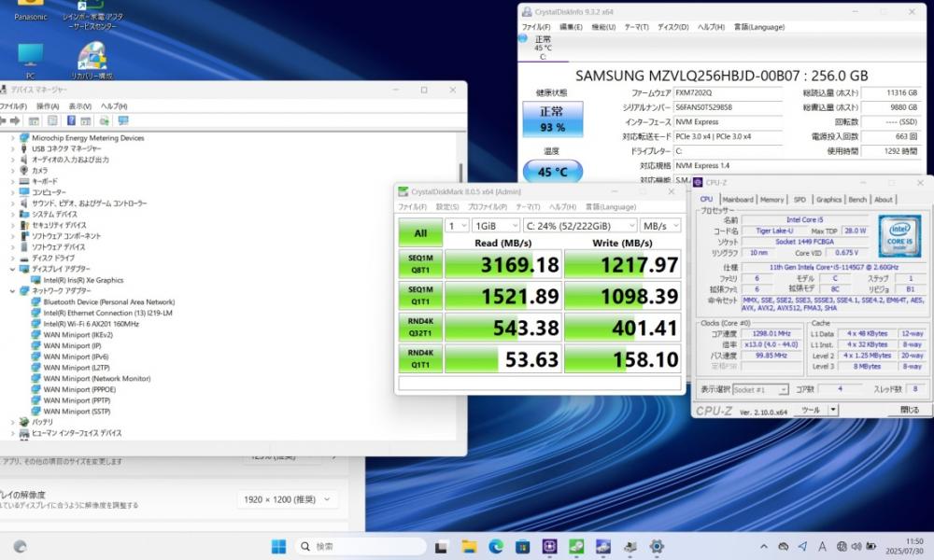Open Task View from the taskbar
The height and width of the screenshot is (560, 934).
pyautogui.click(x=442, y=546)
